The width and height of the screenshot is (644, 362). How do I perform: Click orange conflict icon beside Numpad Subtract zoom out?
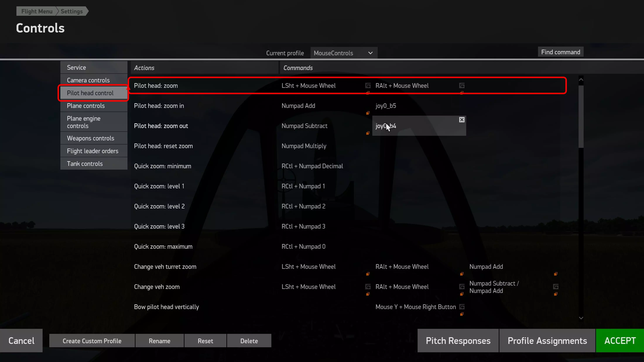click(368, 133)
